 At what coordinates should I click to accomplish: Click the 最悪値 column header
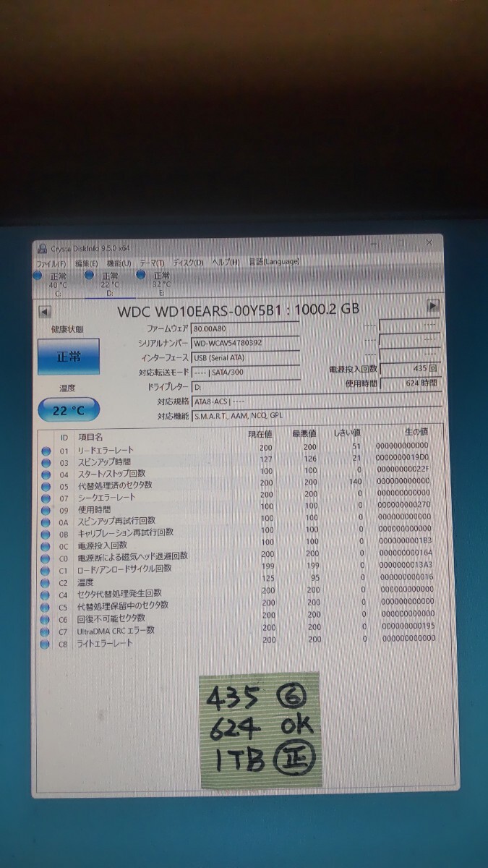304,434
